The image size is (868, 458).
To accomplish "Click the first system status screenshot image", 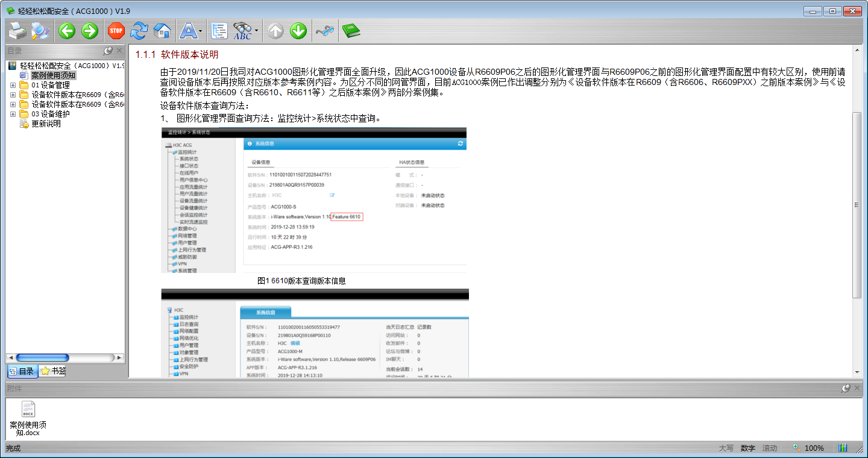I will [314, 200].
